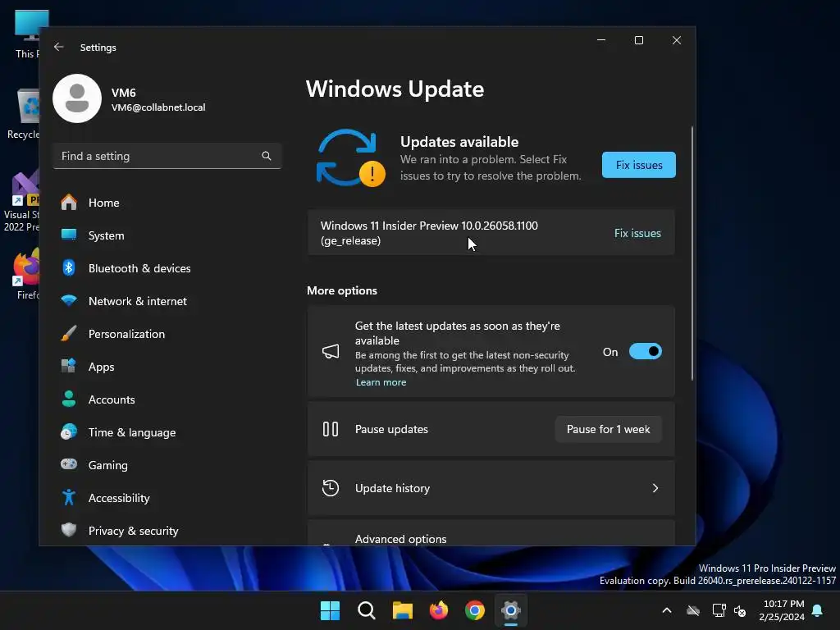Click the Network wifi icon

click(x=69, y=300)
